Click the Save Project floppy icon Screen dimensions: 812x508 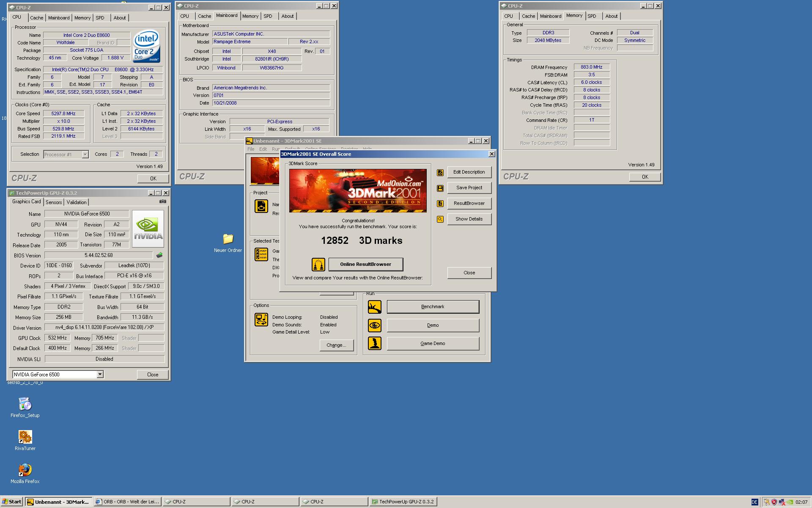tap(440, 188)
